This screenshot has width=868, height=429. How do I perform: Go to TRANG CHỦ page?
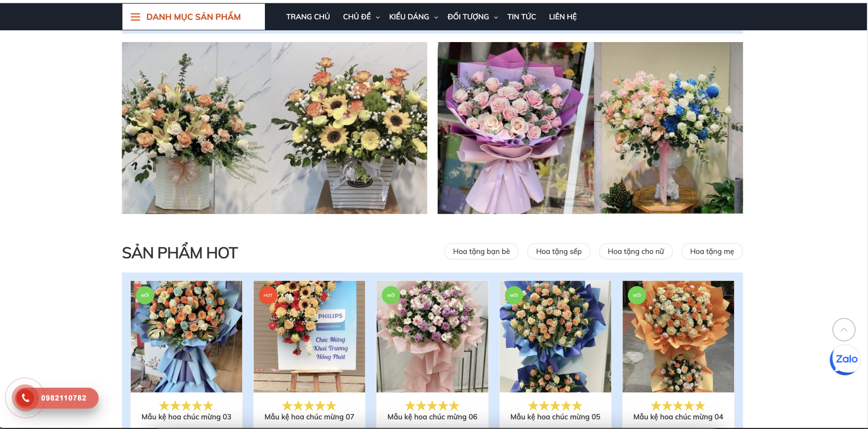(x=308, y=17)
